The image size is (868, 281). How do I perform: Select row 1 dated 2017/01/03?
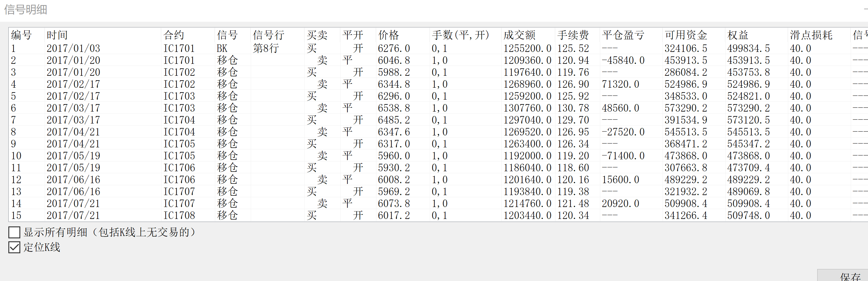[x=73, y=49]
